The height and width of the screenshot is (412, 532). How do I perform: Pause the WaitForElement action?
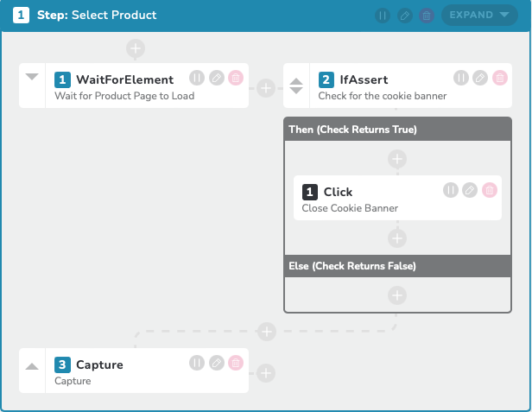click(197, 78)
